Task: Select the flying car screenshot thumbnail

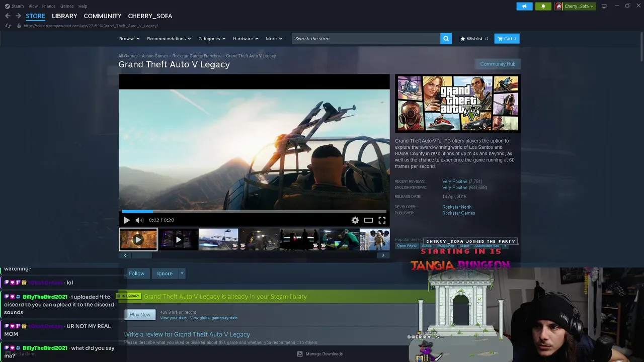Action: (218, 239)
